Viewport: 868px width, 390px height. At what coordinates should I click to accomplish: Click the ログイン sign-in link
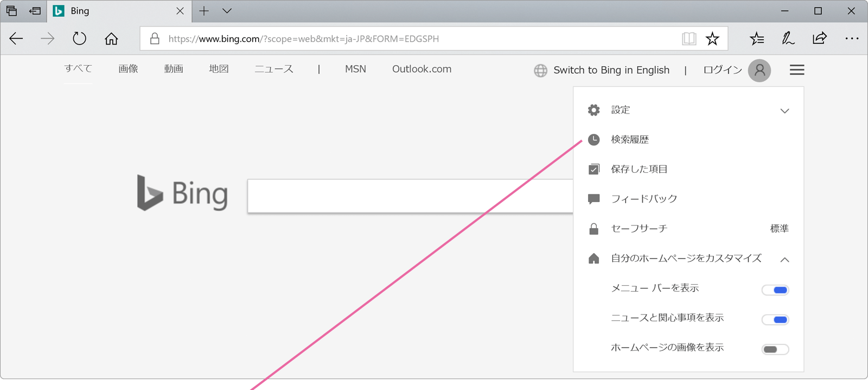point(723,70)
